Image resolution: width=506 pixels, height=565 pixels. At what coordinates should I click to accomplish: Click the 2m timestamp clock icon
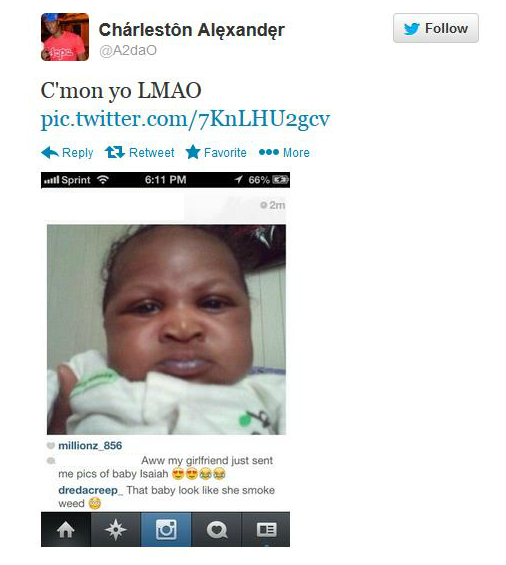coord(263,205)
